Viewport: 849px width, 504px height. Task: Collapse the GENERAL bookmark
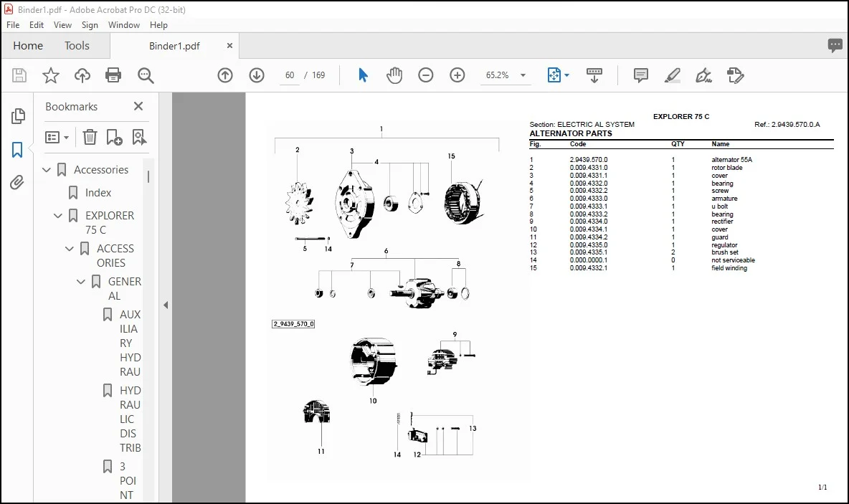(81, 282)
